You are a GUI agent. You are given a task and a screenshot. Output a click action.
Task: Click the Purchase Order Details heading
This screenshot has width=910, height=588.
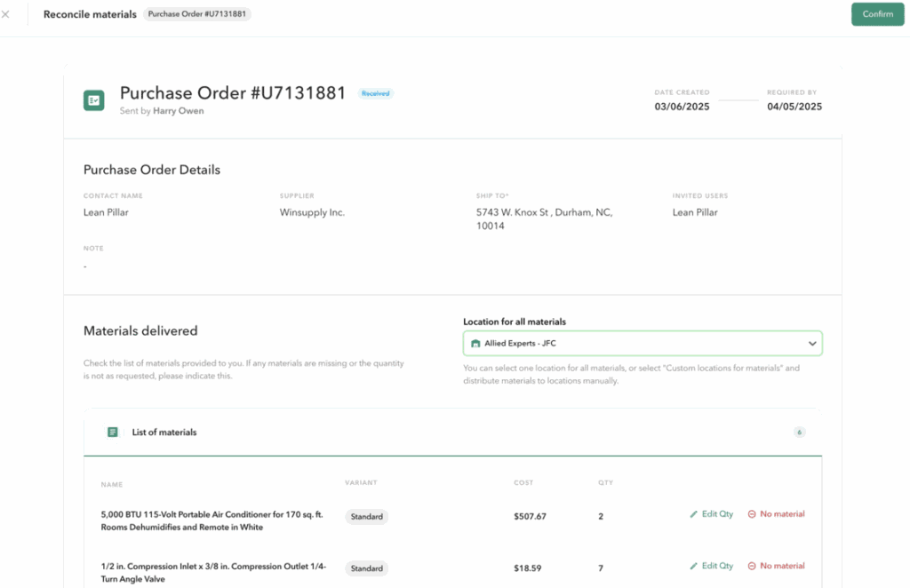click(x=152, y=170)
